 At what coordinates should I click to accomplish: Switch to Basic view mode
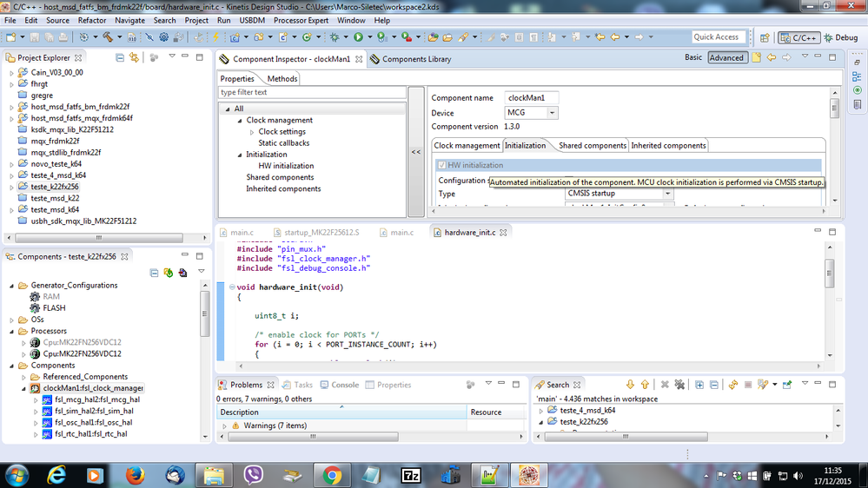tap(693, 57)
